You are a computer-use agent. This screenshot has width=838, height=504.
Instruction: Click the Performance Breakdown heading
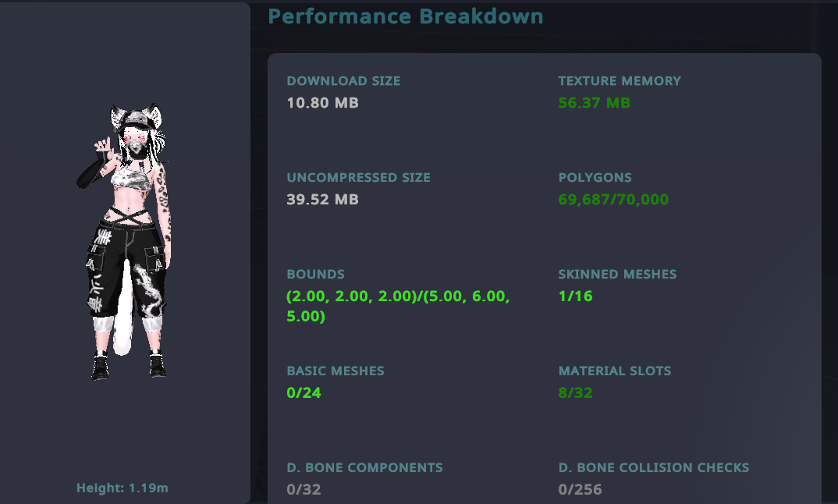pyautogui.click(x=406, y=16)
